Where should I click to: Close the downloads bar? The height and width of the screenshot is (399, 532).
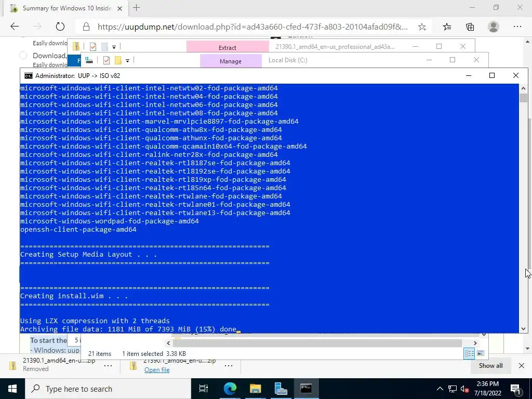(522, 365)
